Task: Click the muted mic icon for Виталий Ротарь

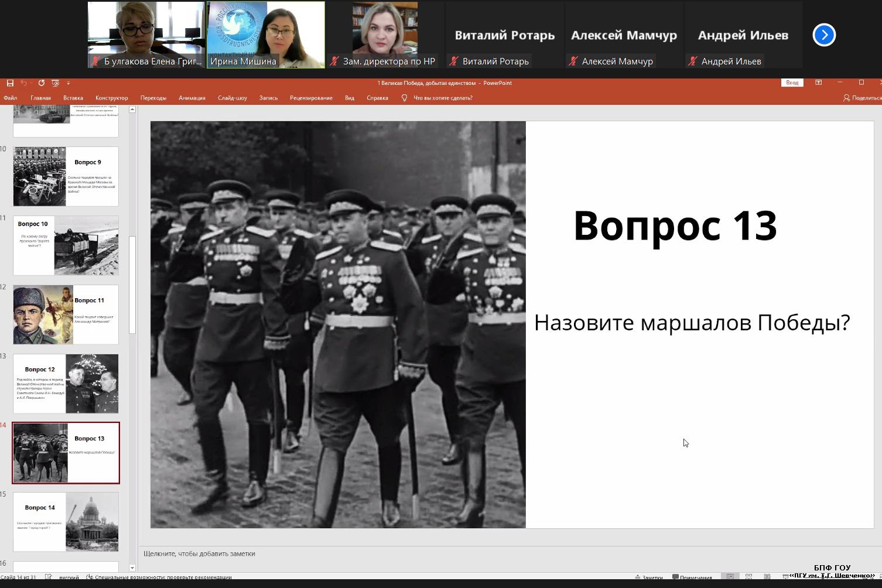Action: pos(453,61)
